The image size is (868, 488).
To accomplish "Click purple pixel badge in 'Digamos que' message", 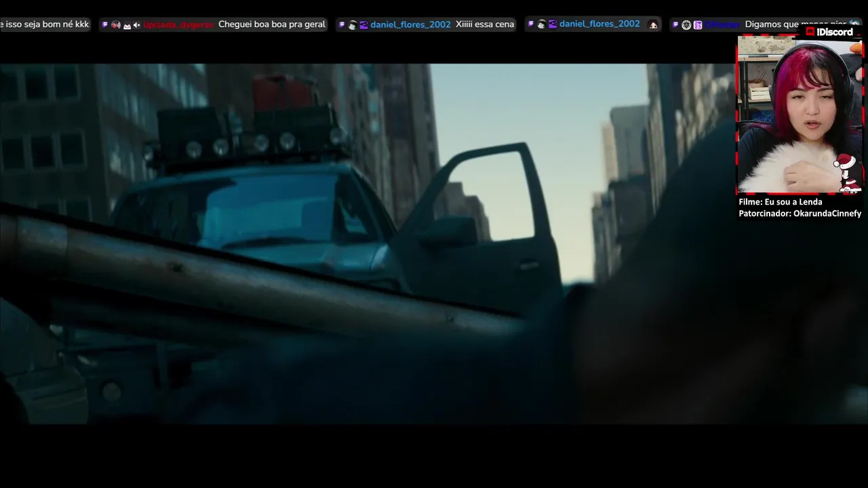I will tap(697, 25).
